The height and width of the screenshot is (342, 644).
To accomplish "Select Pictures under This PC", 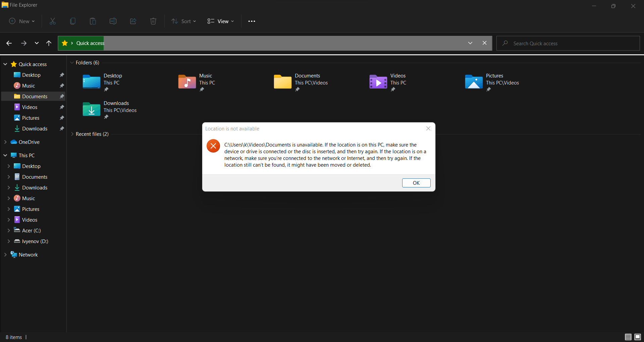I will 31,209.
